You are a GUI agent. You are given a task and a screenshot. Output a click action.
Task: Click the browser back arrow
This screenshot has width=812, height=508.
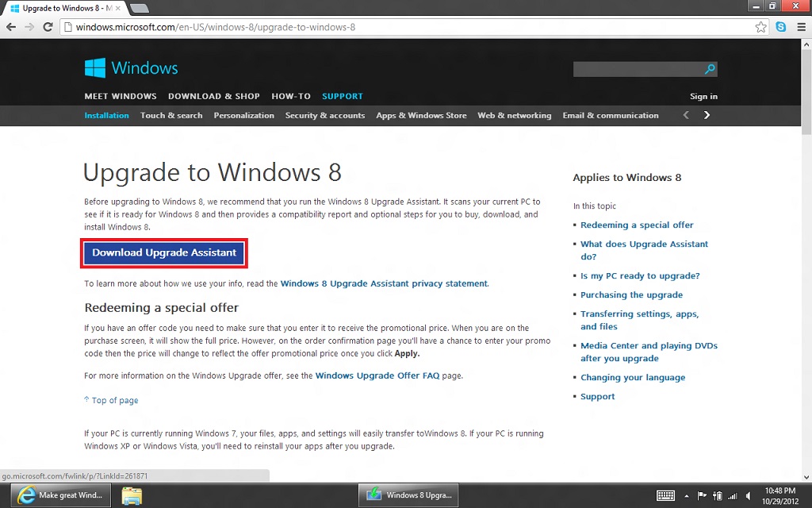(10, 27)
